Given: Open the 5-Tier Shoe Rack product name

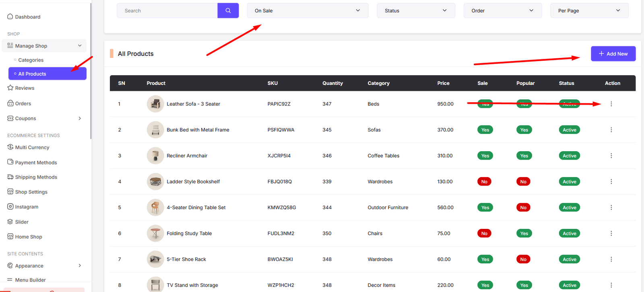Looking at the screenshot, I should pos(186,259).
